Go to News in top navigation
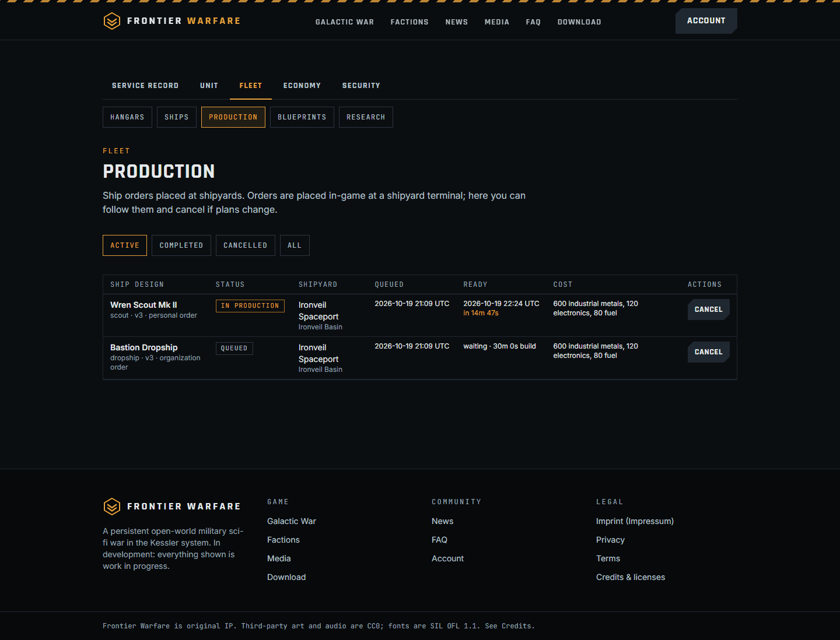This screenshot has width=840, height=640. [x=457, y=22]
